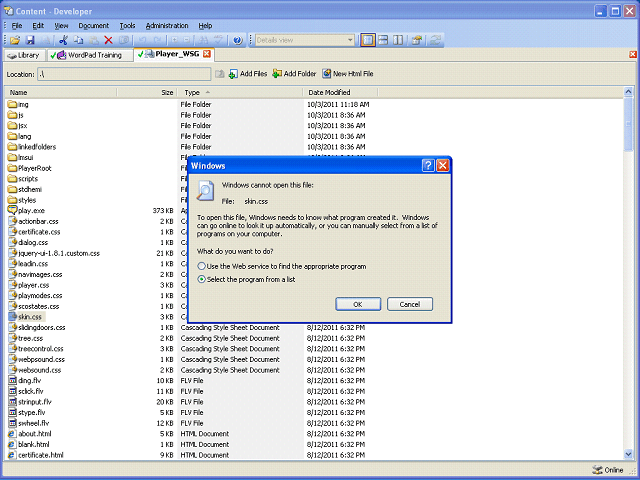The width and height of the screenshot is (640, 480).
Task: Switch to the Library tab
Action: (24, 55)
